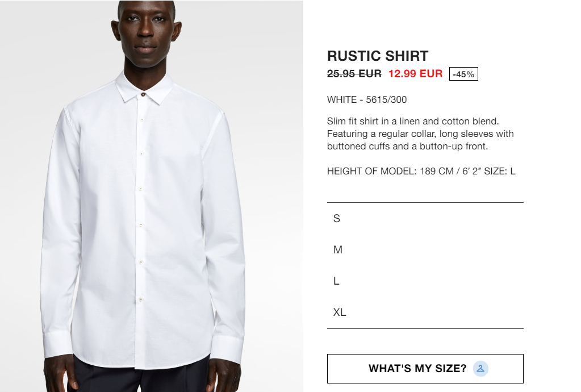Click the crossed-out 25.95 EUR price
The image size is (581, 392).
(354, 74)
